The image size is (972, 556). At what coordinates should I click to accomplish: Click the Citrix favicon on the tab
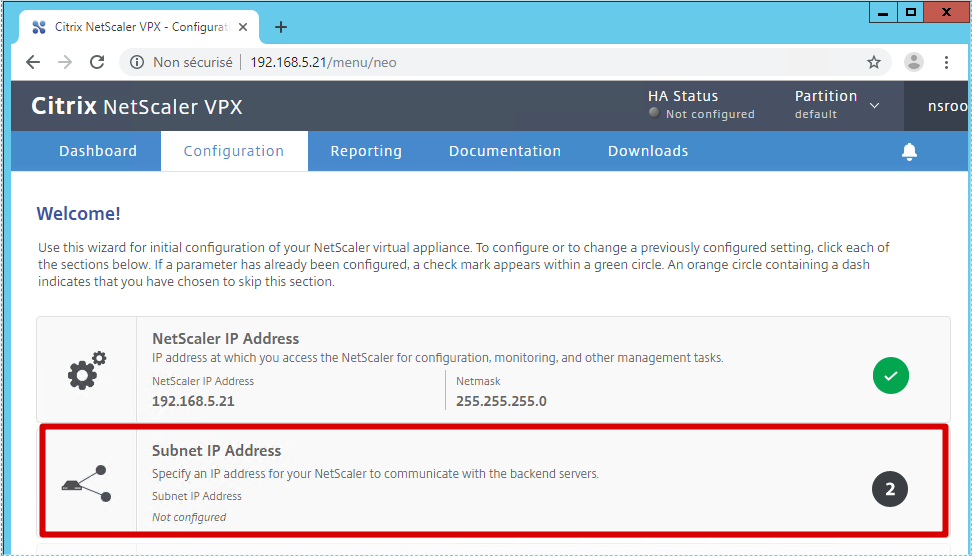coord(39,27)
